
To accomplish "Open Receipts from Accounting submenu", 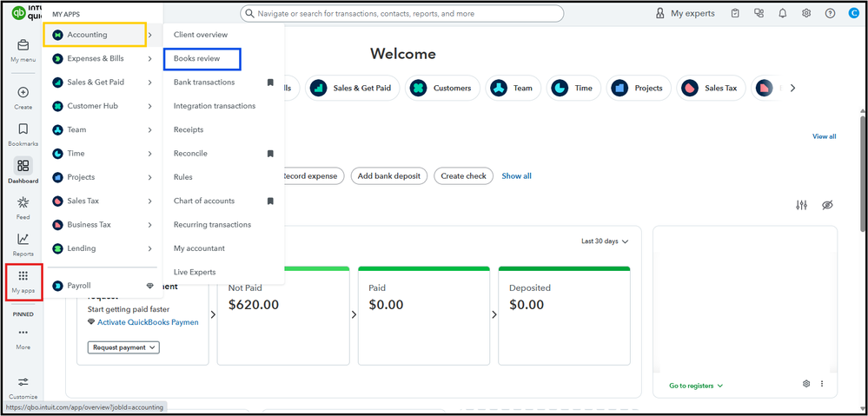I will [x=189, y=130].
